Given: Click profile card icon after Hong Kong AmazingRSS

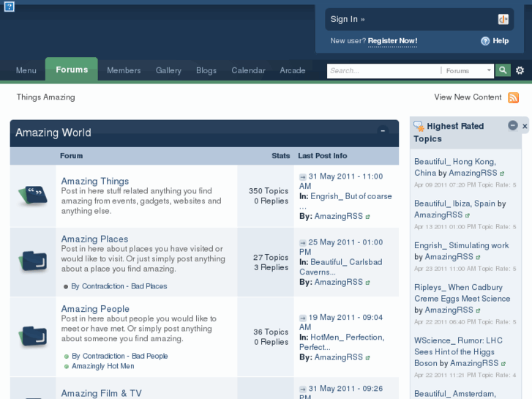Looking at the screenshot, I should (502, 174).
